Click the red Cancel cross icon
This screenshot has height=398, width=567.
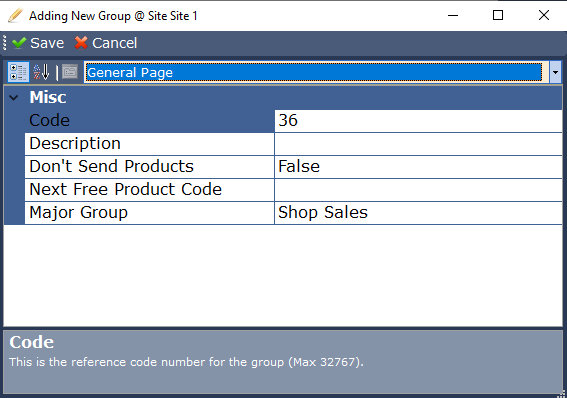click(x=81, y=43)
